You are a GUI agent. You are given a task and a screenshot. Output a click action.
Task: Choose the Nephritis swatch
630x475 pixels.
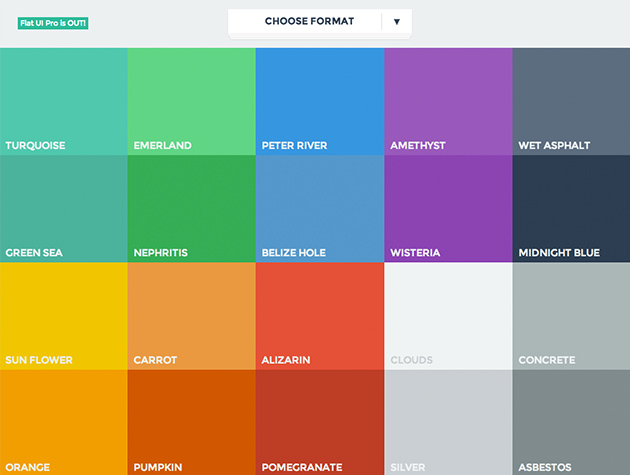point(192,209)
